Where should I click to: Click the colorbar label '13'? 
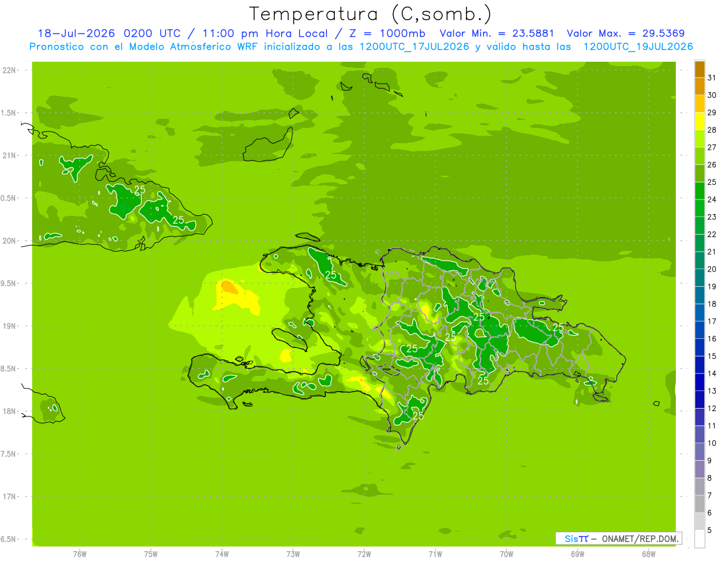[712, 391]
